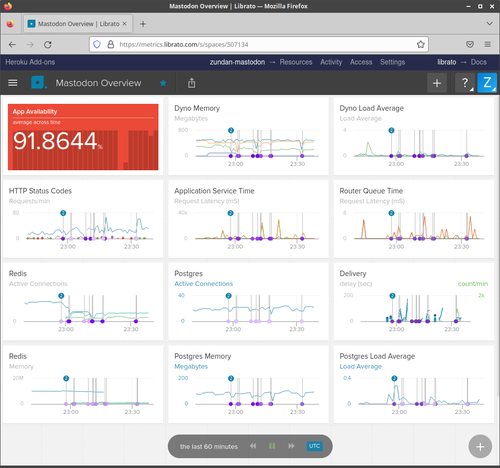The width and height of the screenshot is (500, 468).
Task: Open the Z user account menu
Action: click(487, 83)
